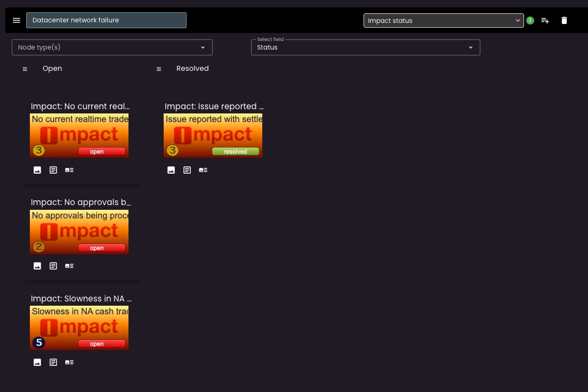Click details icon under 'Slowness in NA' card
The width and height of the screenshot is (588, 392).
(69, 362)
